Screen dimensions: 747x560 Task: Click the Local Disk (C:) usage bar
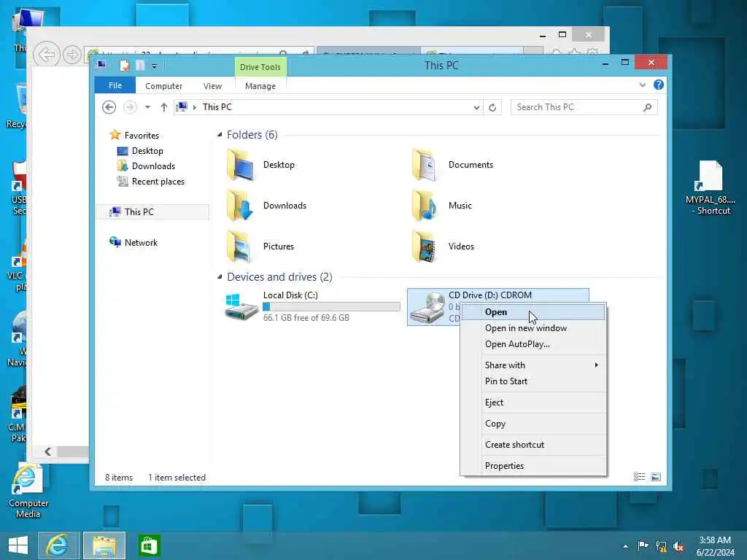click(332, 307)
